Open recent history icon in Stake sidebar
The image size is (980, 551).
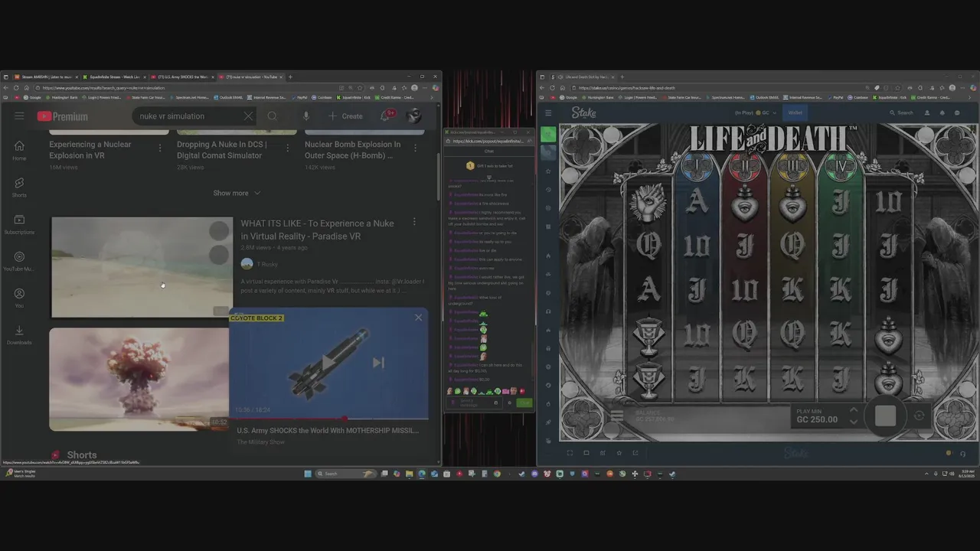click(x=548, y=190)
